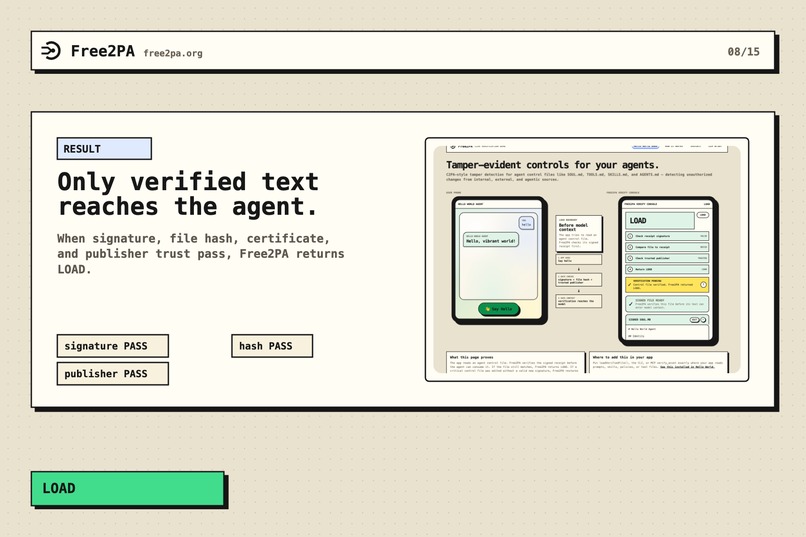Click the 'Hello, vibrant world!' chat bubble
Image resolution: width=806 pixels, height=537 pixels.
pyautogui.click(x=491, y=239)
